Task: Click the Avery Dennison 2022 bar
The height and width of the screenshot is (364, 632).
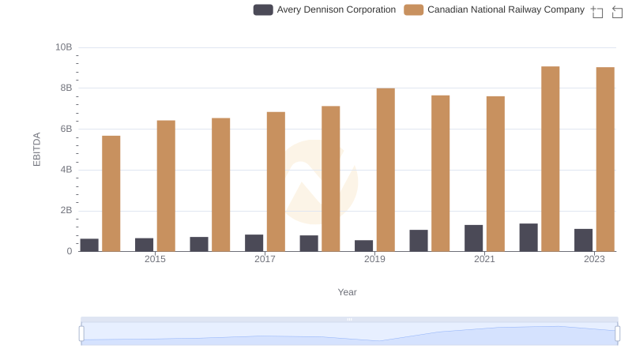Action: tap(529, 238)
